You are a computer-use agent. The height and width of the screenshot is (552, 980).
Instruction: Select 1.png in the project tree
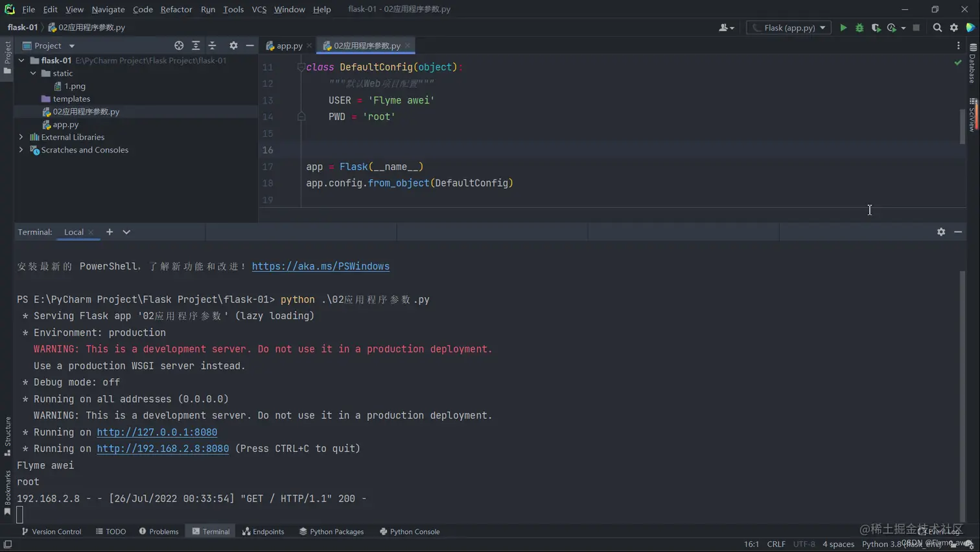pyautogui.click(x=75, y=86)
